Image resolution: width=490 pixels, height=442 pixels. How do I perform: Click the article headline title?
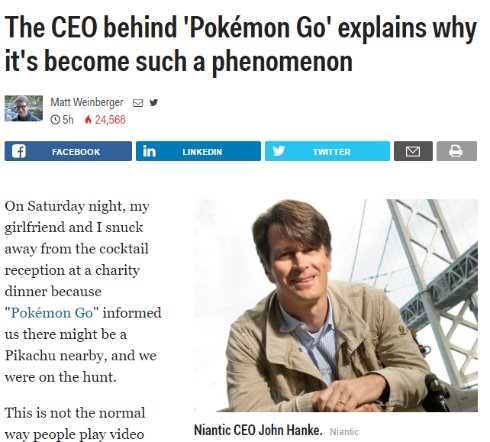240,44
